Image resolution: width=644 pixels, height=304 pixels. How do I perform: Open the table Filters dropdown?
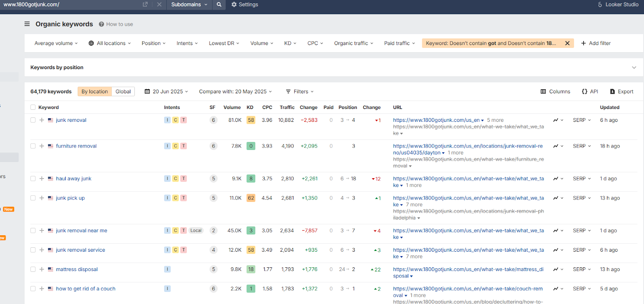tap(299, 92)
